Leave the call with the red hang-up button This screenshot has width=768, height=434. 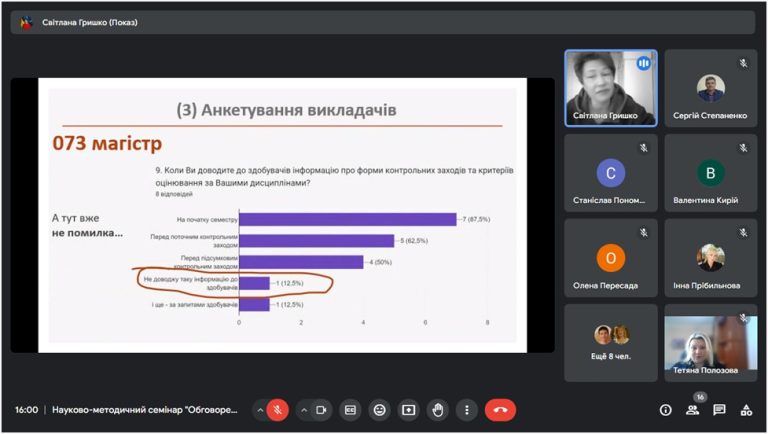[500, 410]
